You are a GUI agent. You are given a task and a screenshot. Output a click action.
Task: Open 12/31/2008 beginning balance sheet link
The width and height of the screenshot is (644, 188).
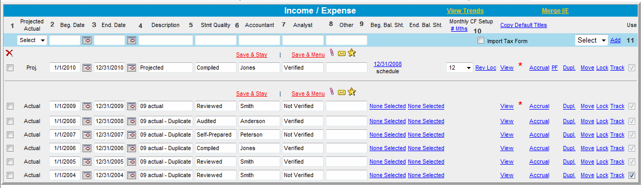coord(388,64)
